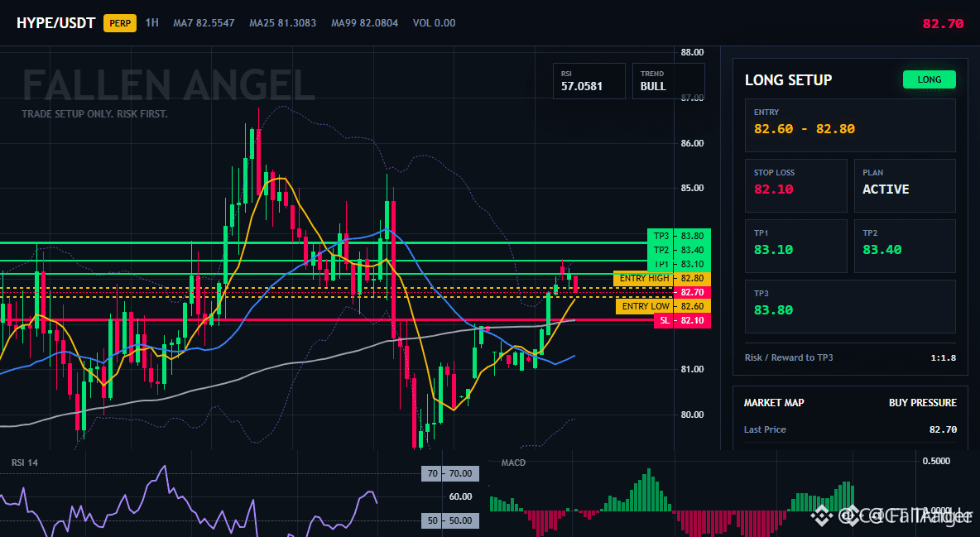Click the 70 - 70.00 RSI level tag
The image size is (980, 537).
point(450,473)
